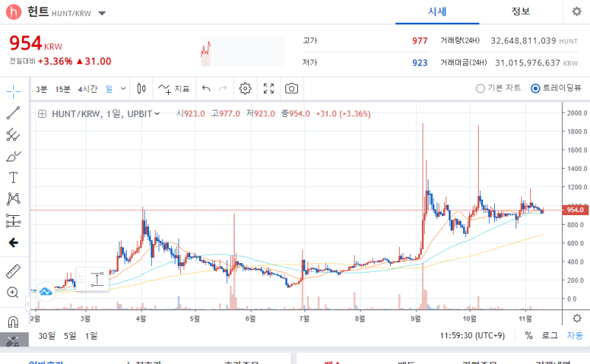Set interval to 4시간
The image size is (590, 364).
coord(88,89)
